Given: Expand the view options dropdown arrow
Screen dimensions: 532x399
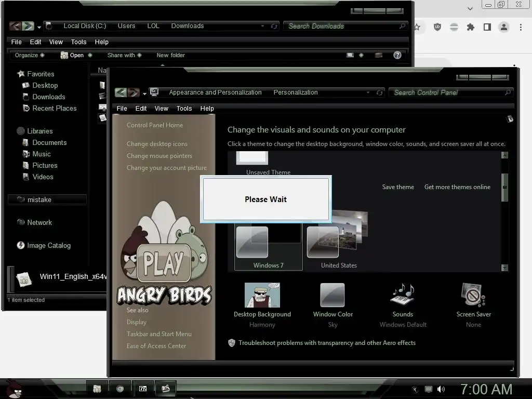Looking at the screenshot, I should click(x=361, y=55).
